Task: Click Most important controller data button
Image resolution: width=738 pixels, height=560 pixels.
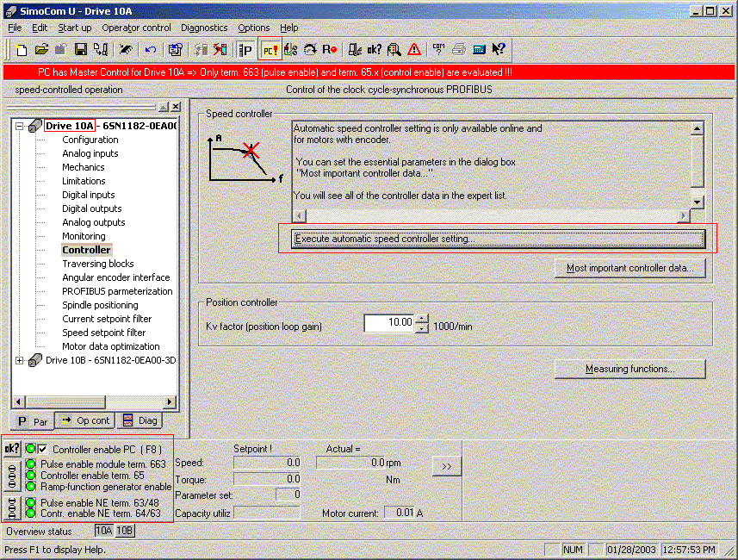Action: [x=629, y=268]
